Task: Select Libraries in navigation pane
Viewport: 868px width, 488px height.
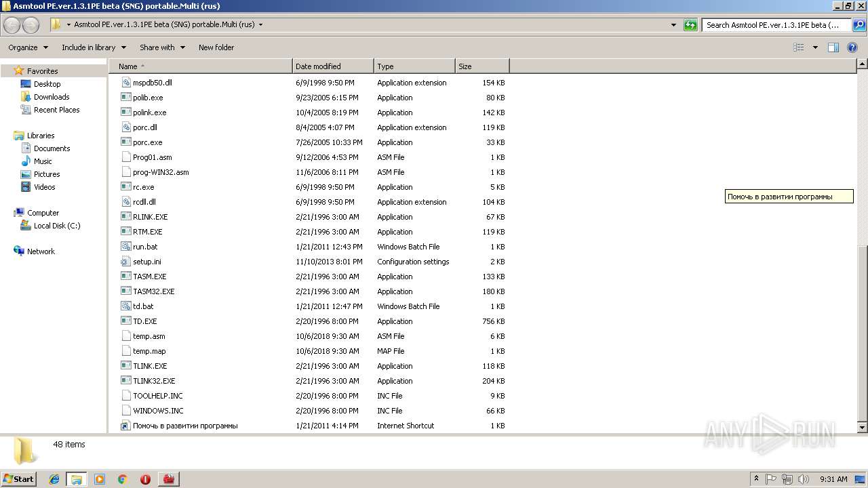Action: tap(41, 136)
